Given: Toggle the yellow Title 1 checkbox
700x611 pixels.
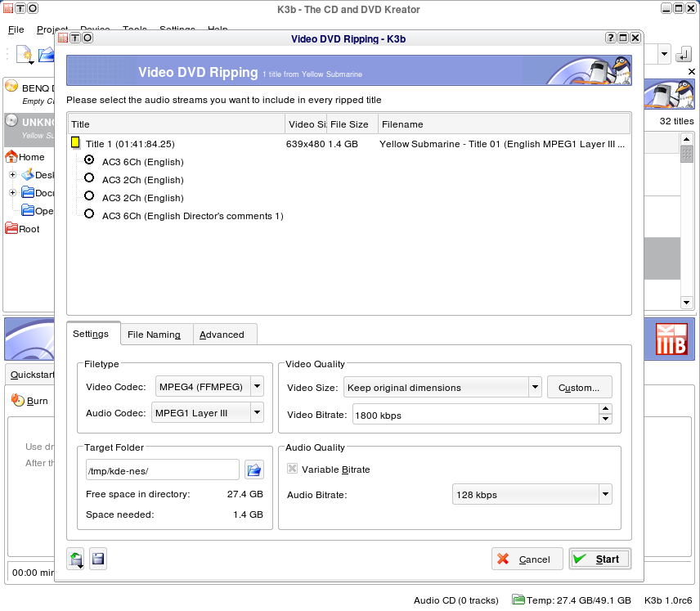Looking at the screenshot, I should pos(75,143).
